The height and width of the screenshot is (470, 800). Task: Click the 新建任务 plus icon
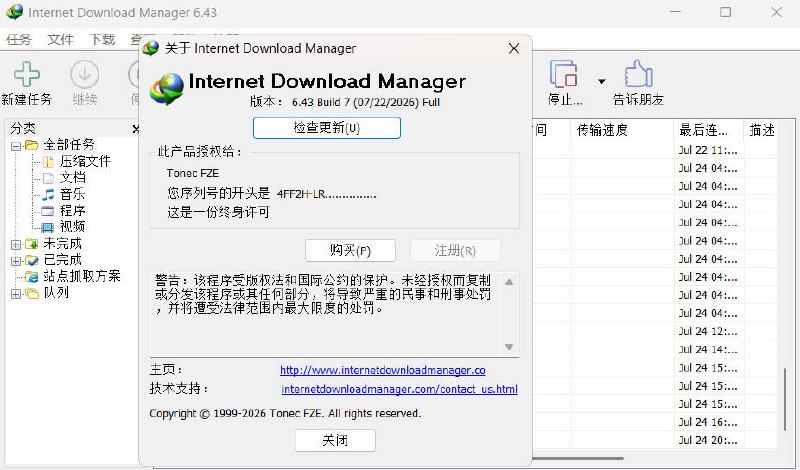[x=27, y=75]
